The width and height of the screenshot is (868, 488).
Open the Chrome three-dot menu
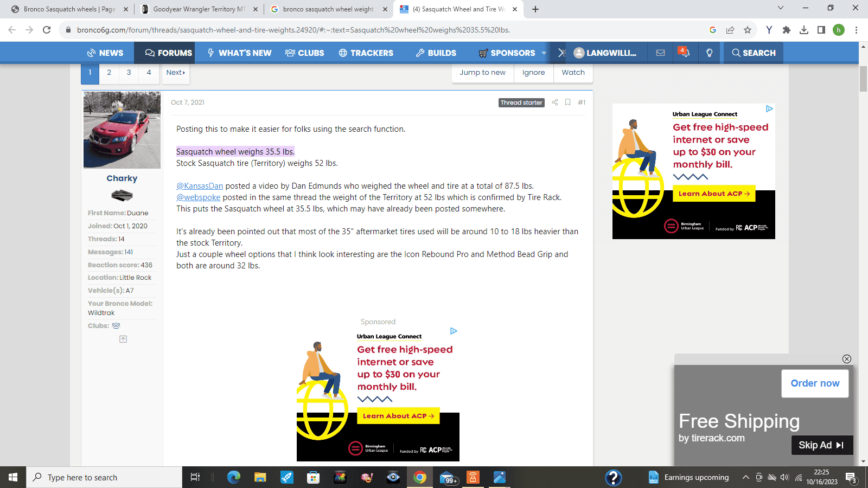coord(856,30)
